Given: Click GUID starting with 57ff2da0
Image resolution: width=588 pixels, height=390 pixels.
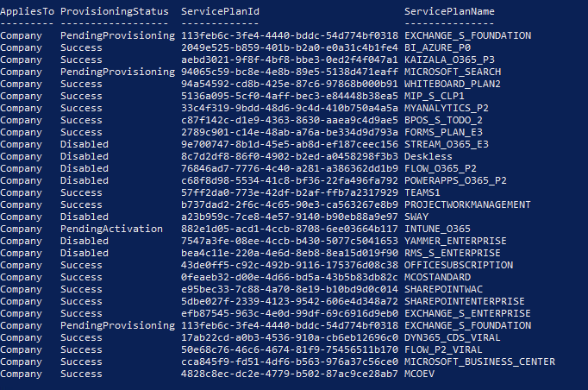Looking at the screenshot, I should click(290, 192).
